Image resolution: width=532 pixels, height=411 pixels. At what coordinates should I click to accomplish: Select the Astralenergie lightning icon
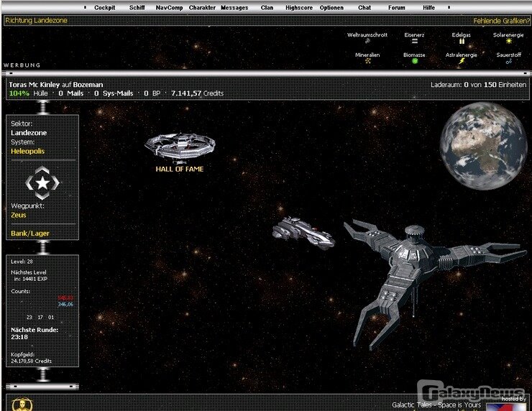462,61
